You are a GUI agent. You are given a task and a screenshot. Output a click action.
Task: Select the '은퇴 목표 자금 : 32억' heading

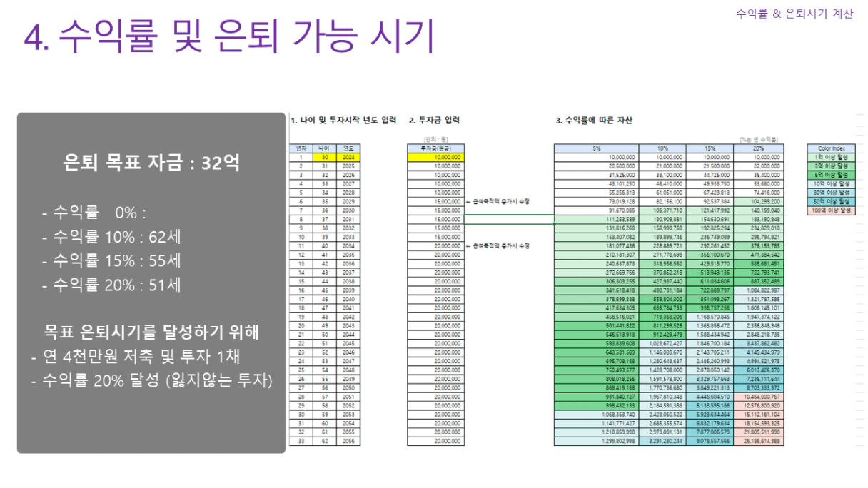pos(151,163)
